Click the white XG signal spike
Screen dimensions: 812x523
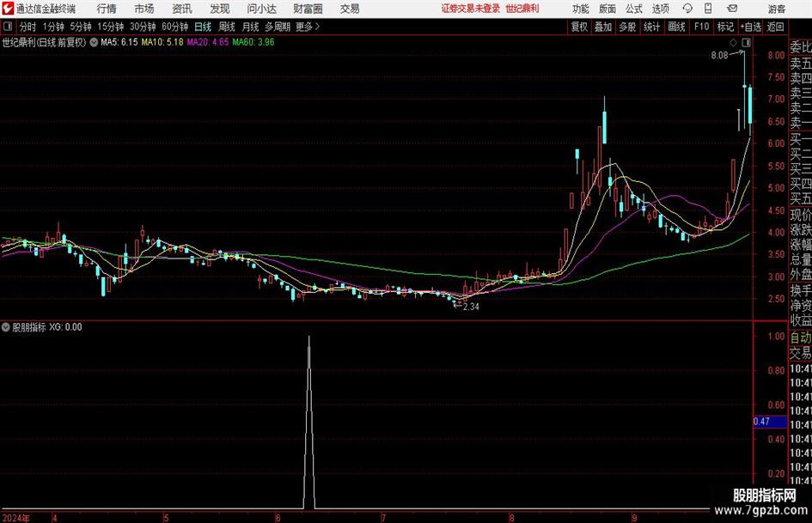click(309, 422)
